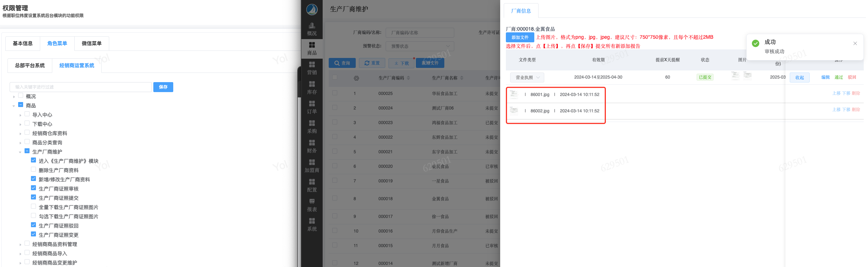Check the 导入中心 checkbox
The width and height of the screenshot is (868, 267).
tap(27, 114)
